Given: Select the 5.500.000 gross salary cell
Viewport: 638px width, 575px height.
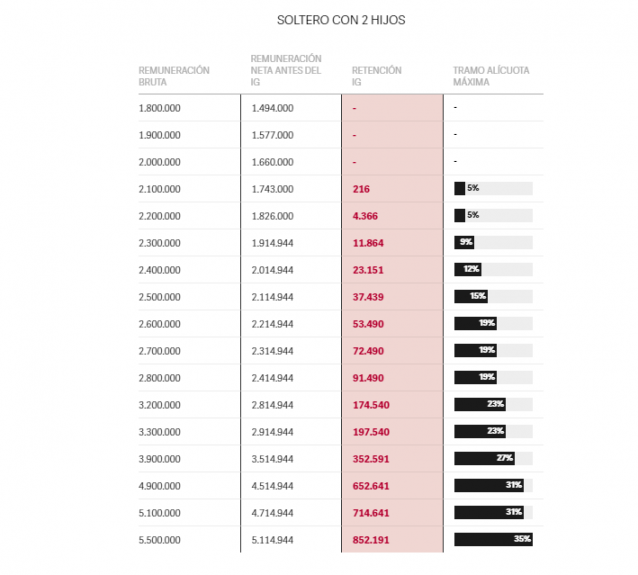Looking at the screenshot, I should pos(160,539).
